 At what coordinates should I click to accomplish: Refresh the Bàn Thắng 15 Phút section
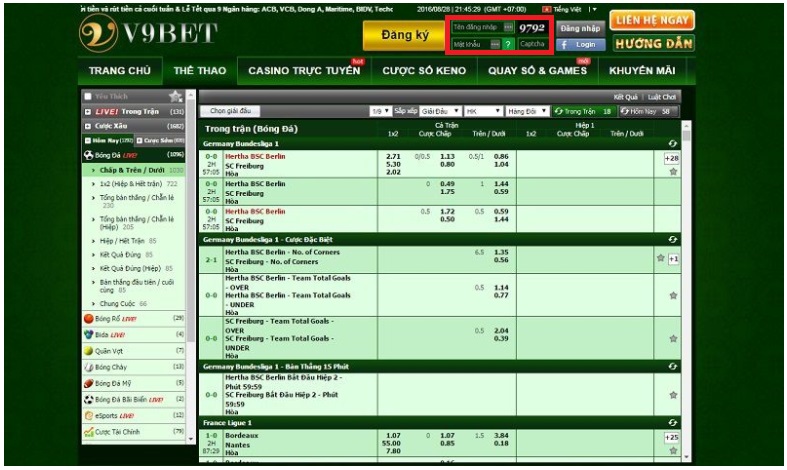[673, 367]
